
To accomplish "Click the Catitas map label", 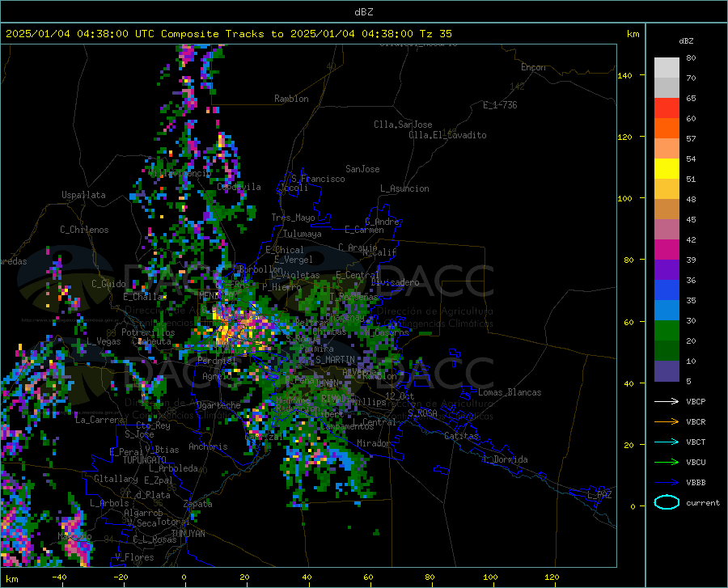I will [x=462, y=436].
